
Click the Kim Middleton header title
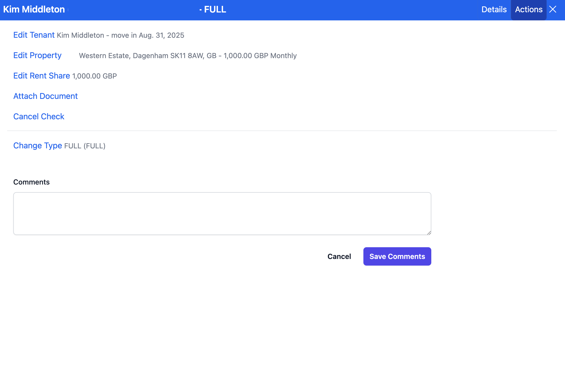[x=34, y=9]
